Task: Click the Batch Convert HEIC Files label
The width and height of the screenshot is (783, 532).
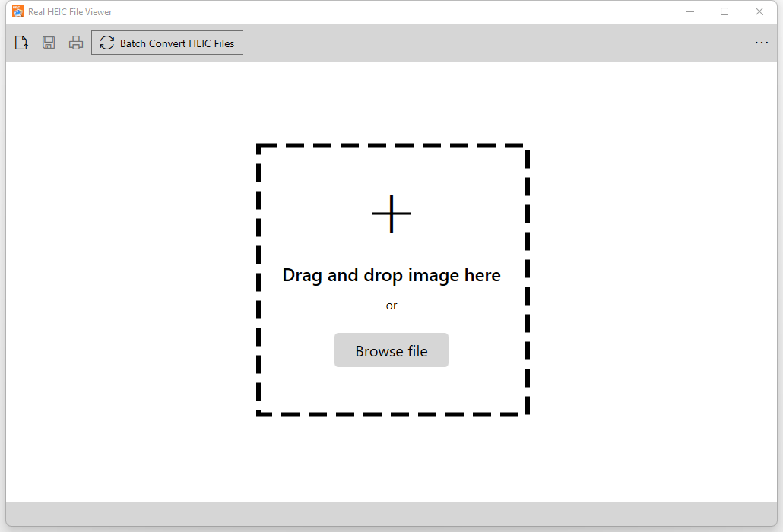Action: click(177, 43)
